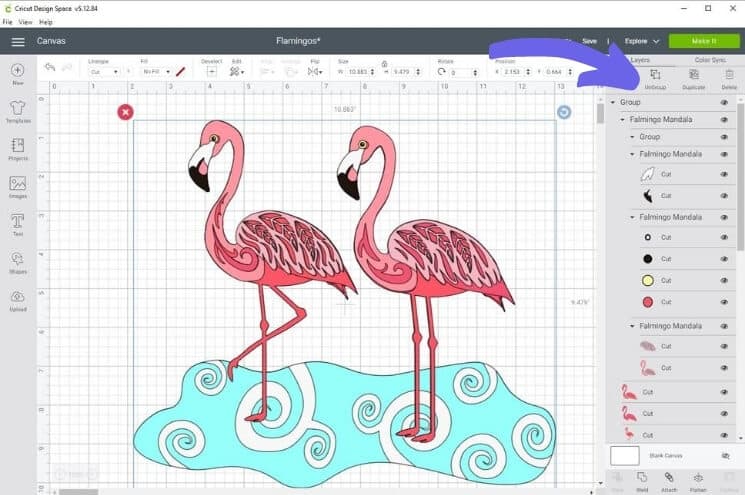Toggle visibility of black circle Cut layer
745x495 pixels.
[724, 259]
